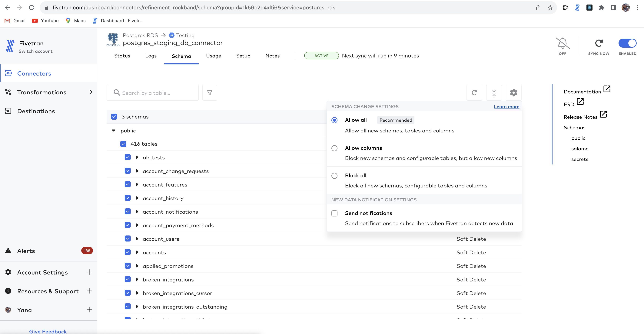Click the 188 alerts badge
This screenshot has width=644, height=334.
click(x=87, y=251)
